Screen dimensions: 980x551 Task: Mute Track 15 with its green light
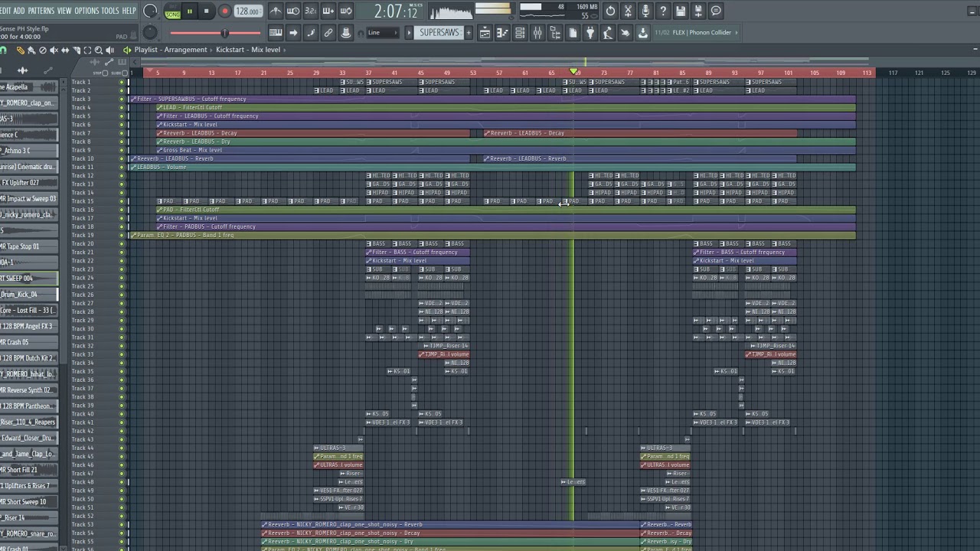tap(121, 201)
